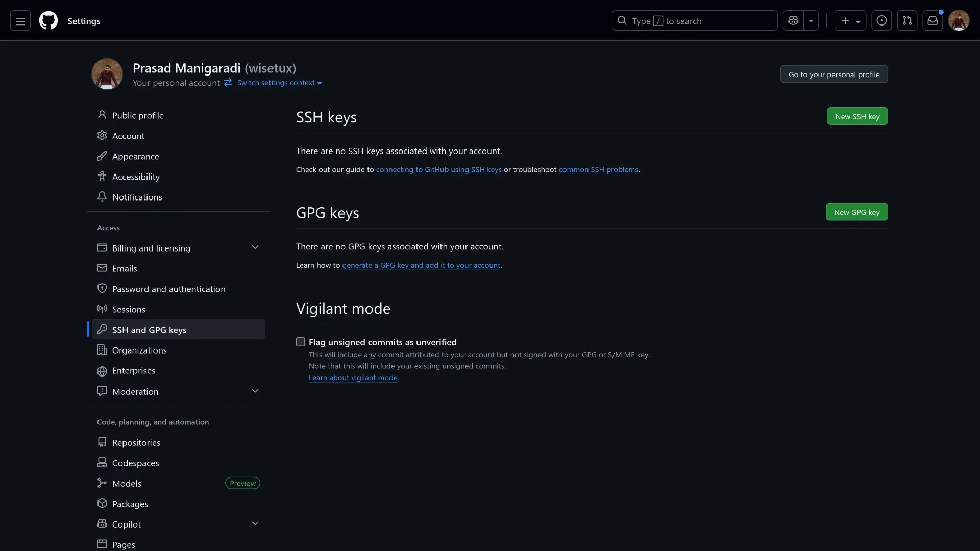The image size is (980, 551).
Task: Expand the Moderation section
Action: [x=255, y=391]
